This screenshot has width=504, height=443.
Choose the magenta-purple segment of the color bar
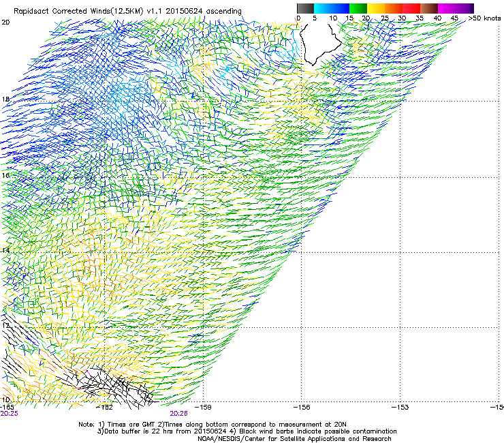click(456, 8)
